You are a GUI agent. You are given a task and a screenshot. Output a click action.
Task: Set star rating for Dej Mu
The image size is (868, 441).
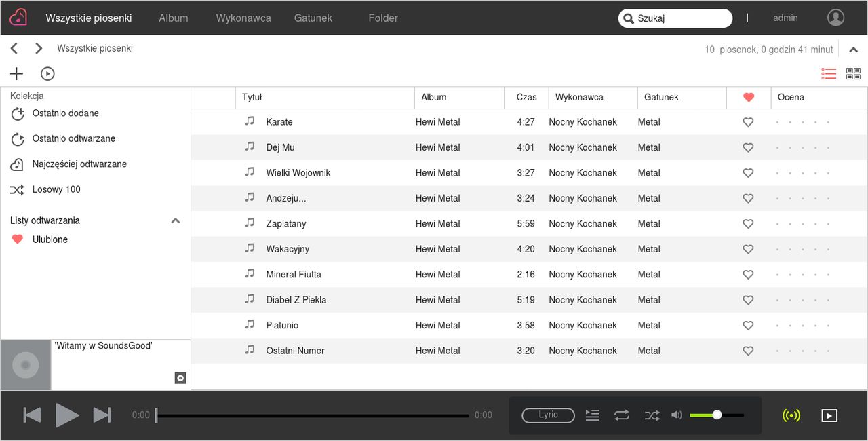click(x=803, y=147)
